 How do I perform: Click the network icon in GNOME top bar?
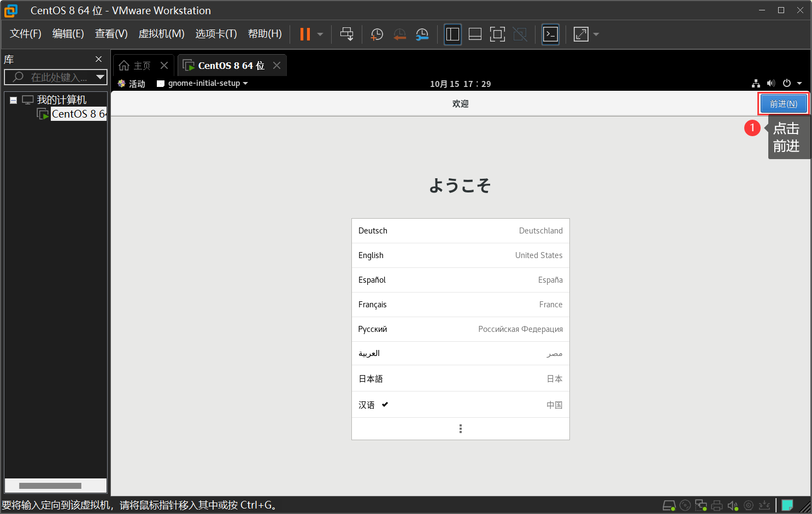pyautogui.click(x=756, y=83)
